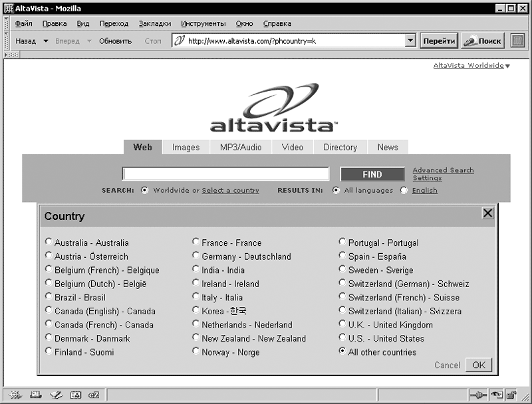Open IRC Chat from the status bar icon
The width and height of the screenshot is (532, 404).
94,395
